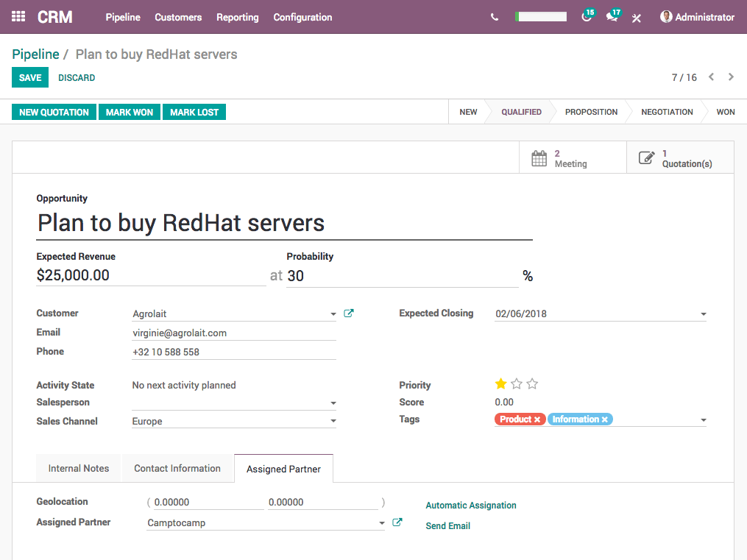Viewport: 747px width, 560px height.
Task: Open conversations icon with badge 17
Action: point(612,17)
